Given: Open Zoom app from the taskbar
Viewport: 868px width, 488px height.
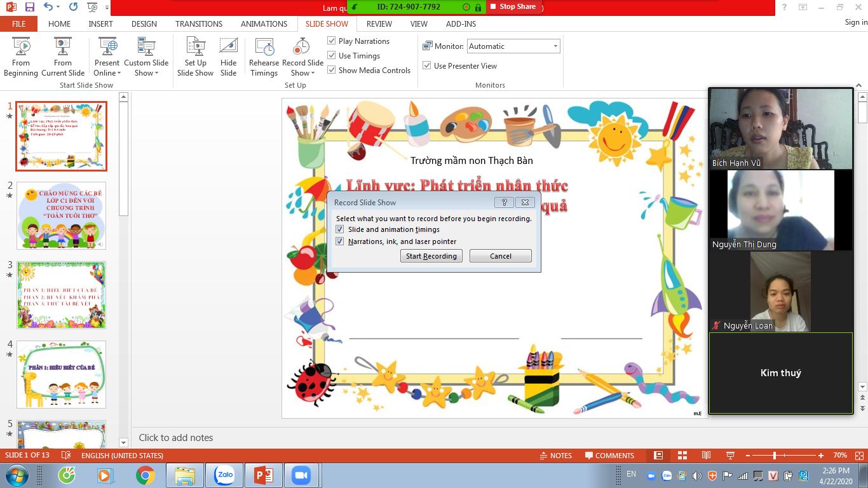Looking at the screenshot, I should (x=300, y=475).
